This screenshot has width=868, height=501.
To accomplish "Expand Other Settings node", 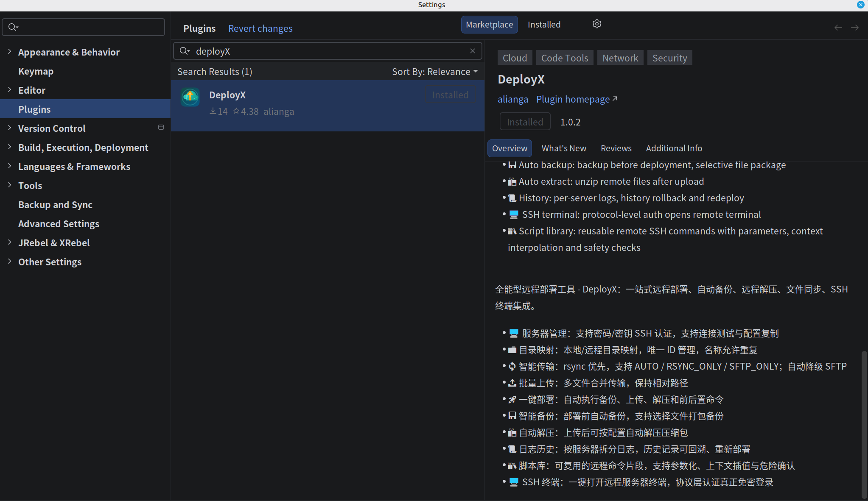I will point(9,262).
